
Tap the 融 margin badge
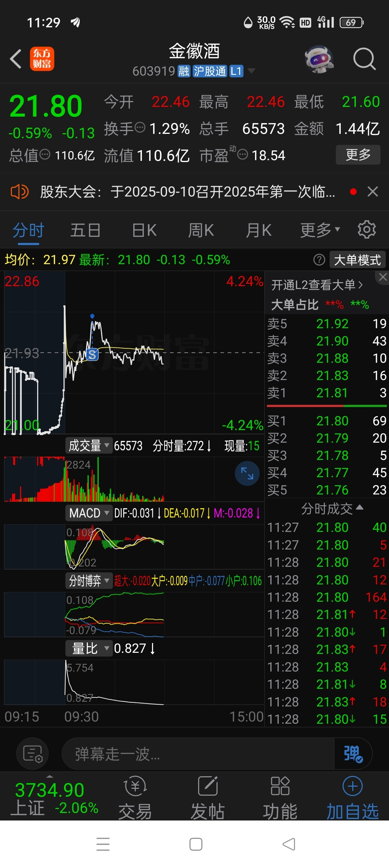point(184,71)
